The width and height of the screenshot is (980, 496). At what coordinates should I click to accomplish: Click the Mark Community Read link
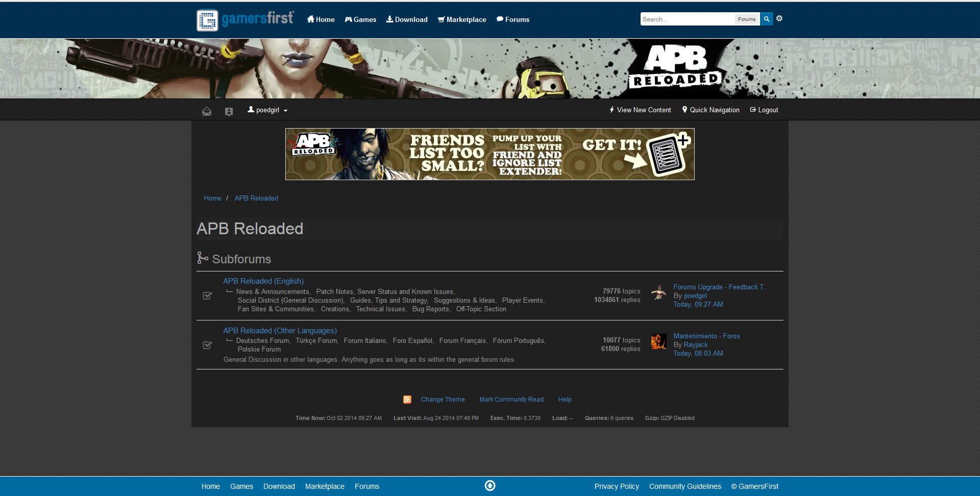511,399
